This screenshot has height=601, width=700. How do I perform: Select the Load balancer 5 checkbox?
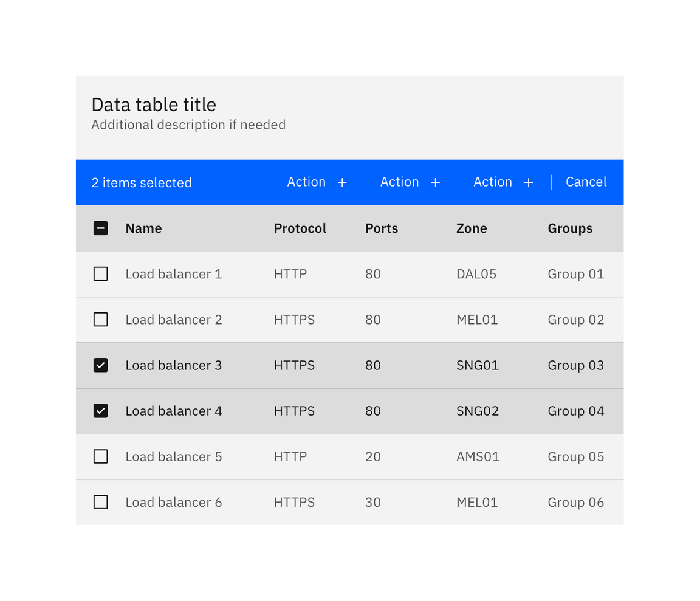click(100, 456)
